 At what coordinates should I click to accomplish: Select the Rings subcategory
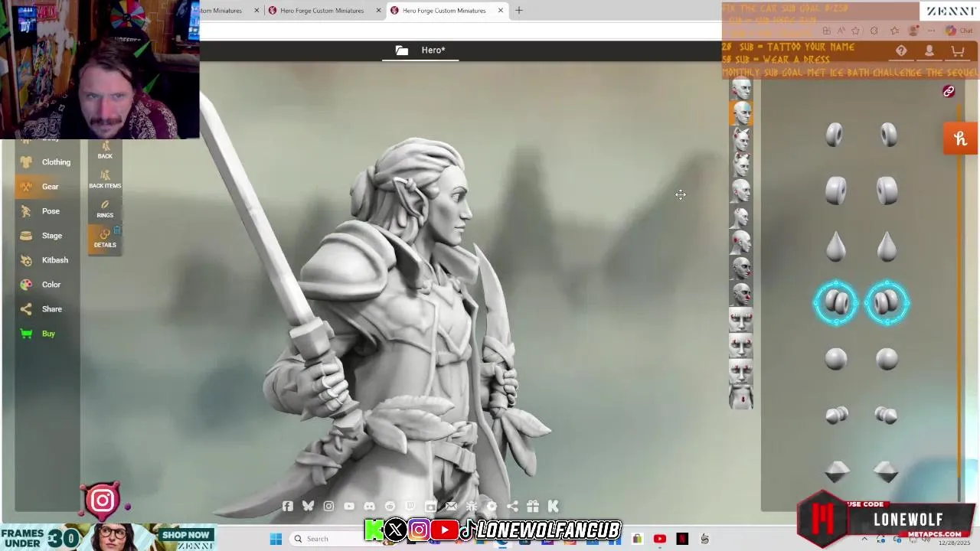(x=105, y=209)
